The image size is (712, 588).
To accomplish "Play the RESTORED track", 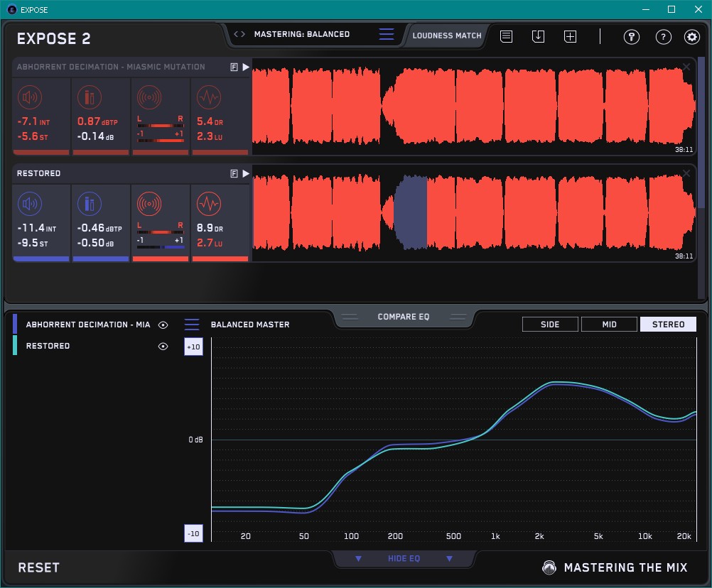I will point(246,173).
